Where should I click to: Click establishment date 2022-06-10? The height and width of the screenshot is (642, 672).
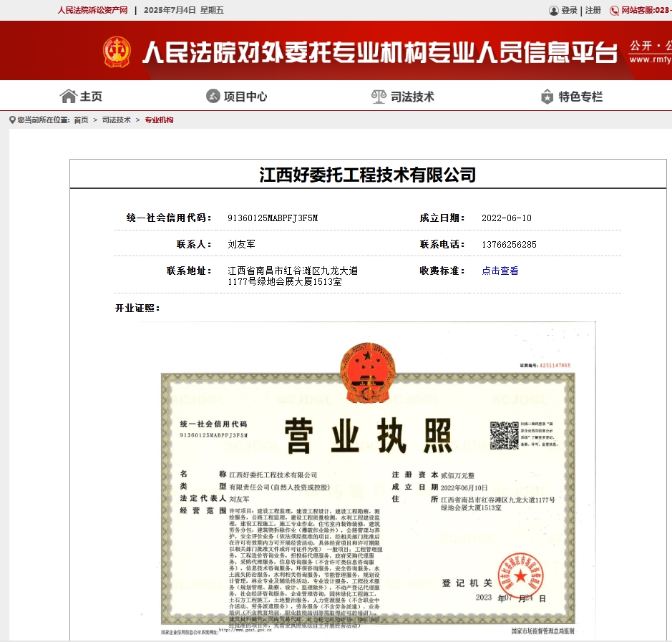(x=507, y=218)
